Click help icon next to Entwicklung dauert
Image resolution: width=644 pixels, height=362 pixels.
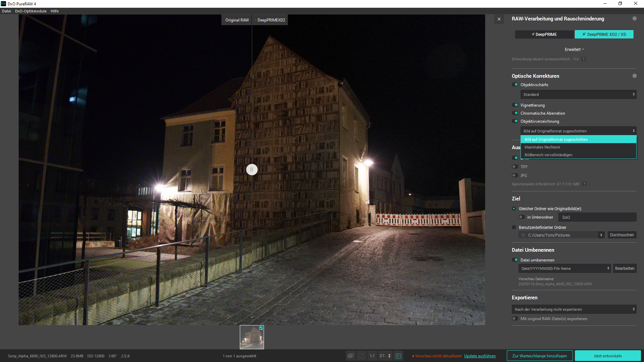coord(584,59)
